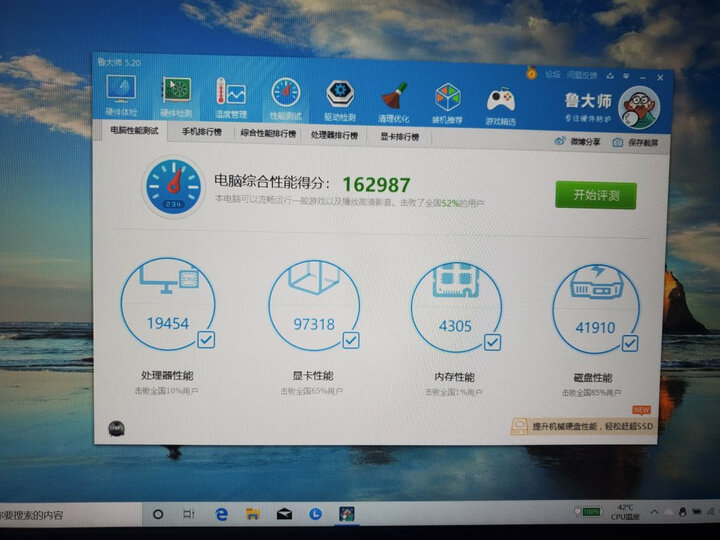The height and width of the screenshot is (540, 720).
Task: Open the title bar dropdown menu arrow
Action: (625, 76)
